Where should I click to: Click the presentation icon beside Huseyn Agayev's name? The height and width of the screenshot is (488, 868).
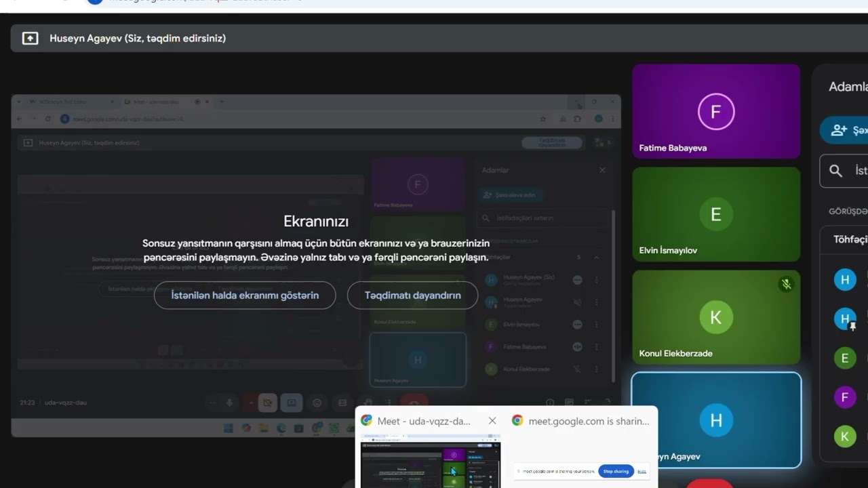point(30,38)
